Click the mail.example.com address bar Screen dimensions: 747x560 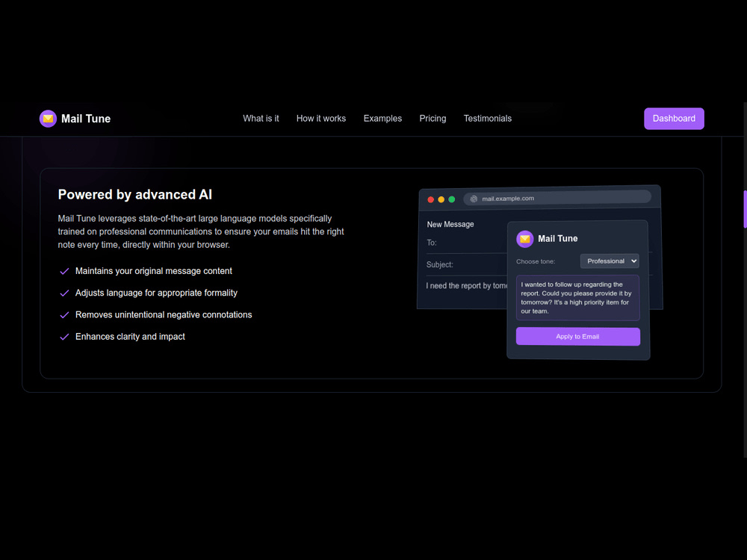557,198
